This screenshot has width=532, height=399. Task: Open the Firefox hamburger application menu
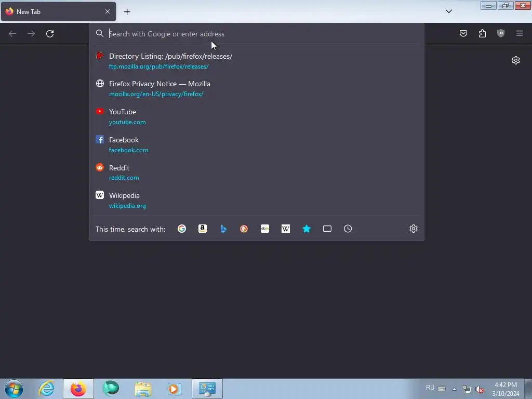coord(520,33)
